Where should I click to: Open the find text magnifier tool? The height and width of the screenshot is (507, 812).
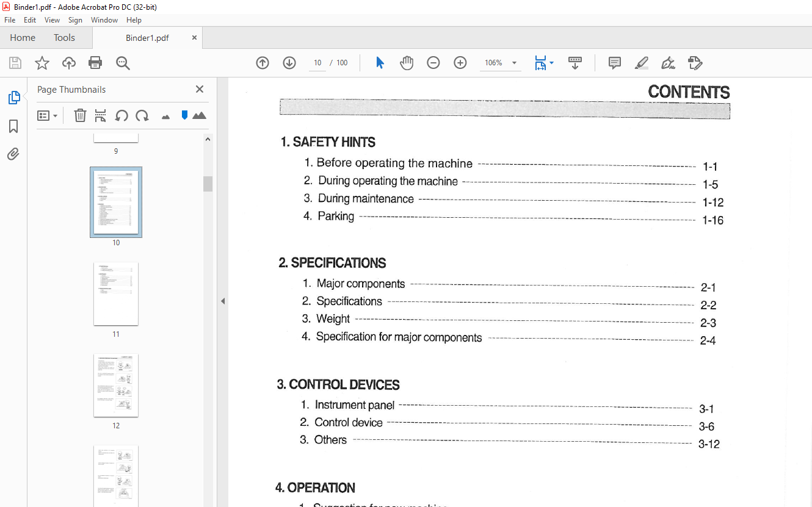click(123, 63)
